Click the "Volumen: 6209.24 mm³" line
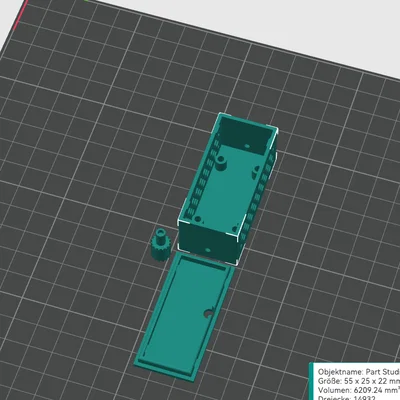This screenshot has width=400, height=400. [359, 390]
